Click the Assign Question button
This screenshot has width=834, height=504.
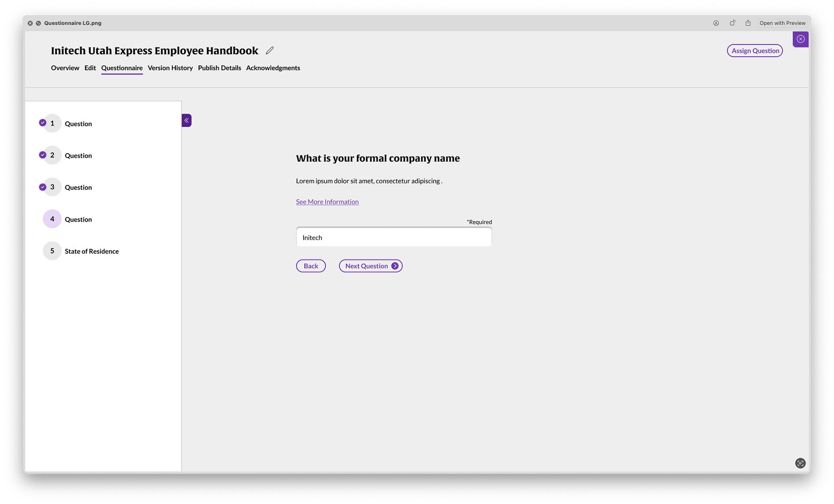pyautogui.click(x=755, y=50)
